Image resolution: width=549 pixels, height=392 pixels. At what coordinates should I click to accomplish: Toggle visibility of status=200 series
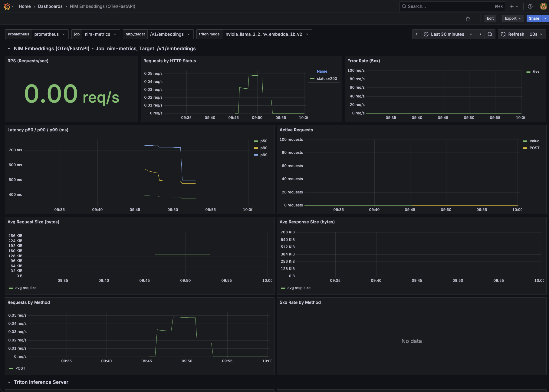pos(326,79)
